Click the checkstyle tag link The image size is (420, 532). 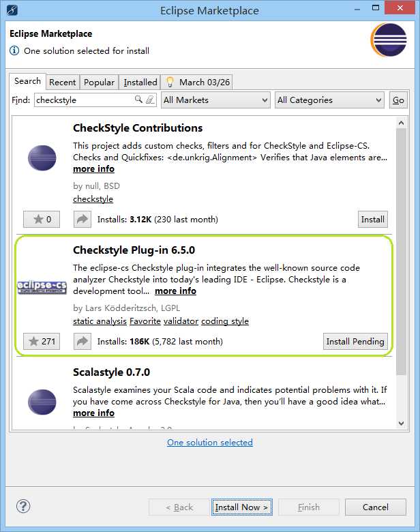click(x=93, y=199)
